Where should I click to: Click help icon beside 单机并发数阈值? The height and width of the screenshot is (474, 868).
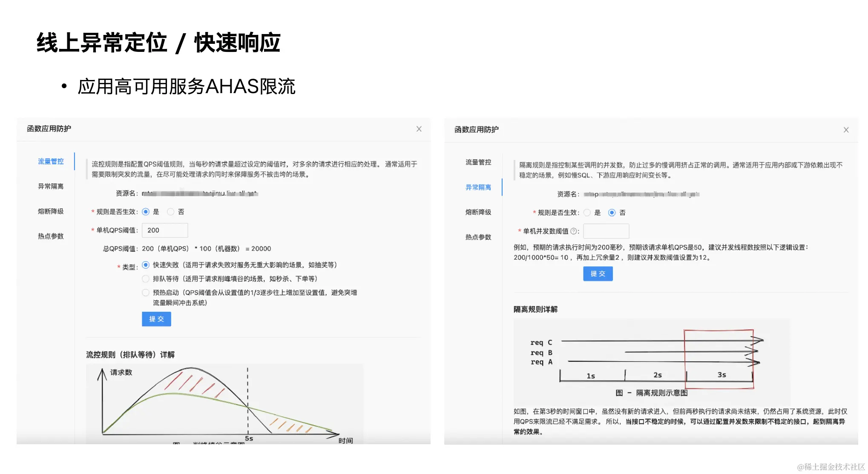[573, 231]
